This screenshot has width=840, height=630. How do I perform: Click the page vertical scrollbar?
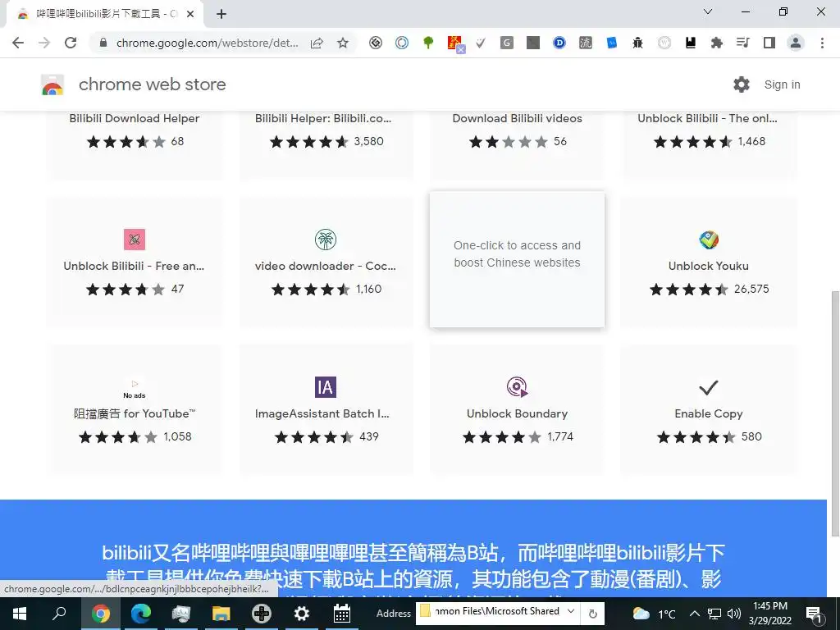(x=834, y=413)
